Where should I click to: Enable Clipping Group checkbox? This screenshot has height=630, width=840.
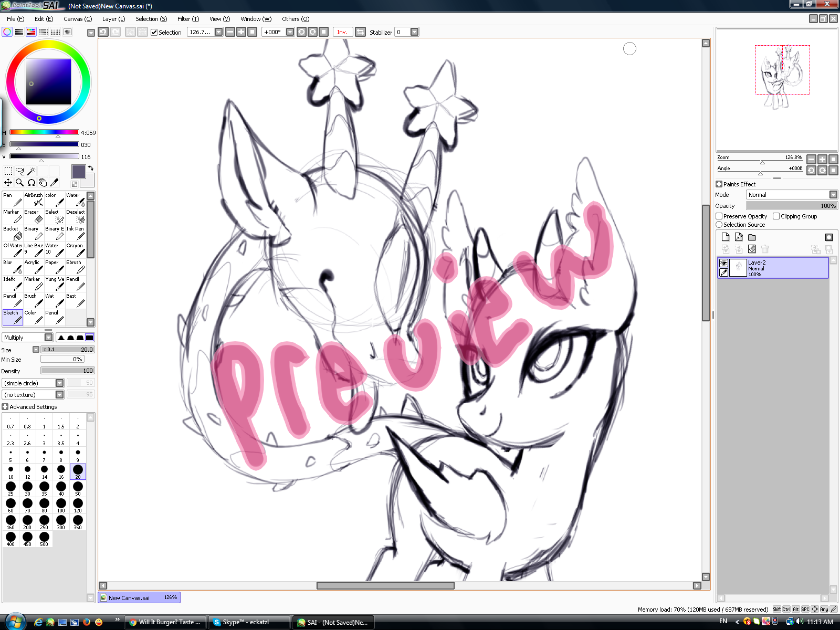point(776,216)
